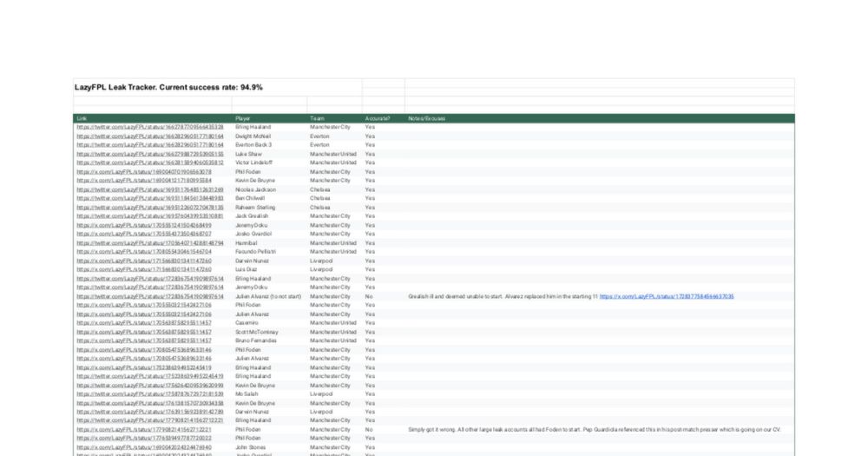The width and height of the screenshot is (868, 456).
Task: Open the tweet link for Facundo Pellistri
Action: click(144, 252)
